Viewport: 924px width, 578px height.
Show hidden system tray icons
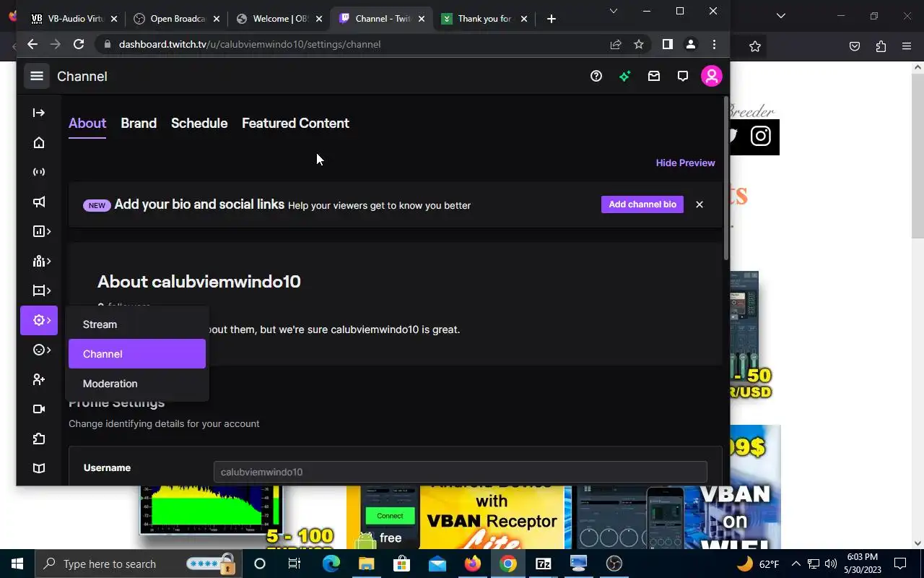coord(796,564)
